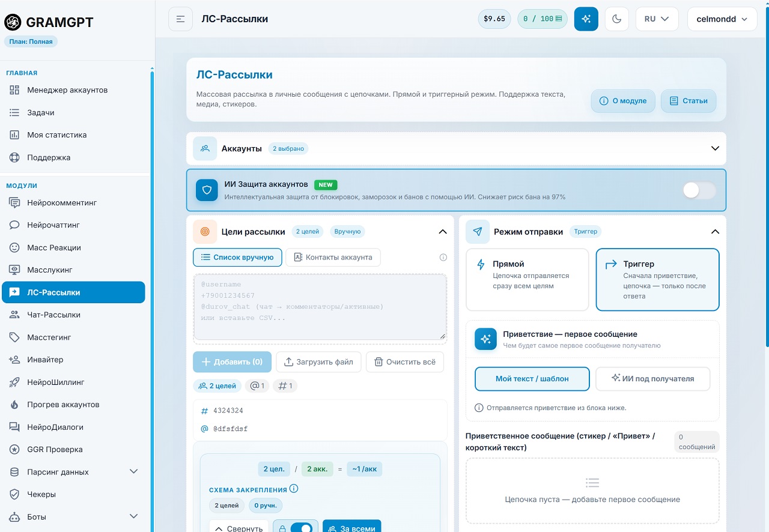Screen dimensions: 769x532
Task: Switch to the Список вручную tab
Action: click(x=237, y=258)
